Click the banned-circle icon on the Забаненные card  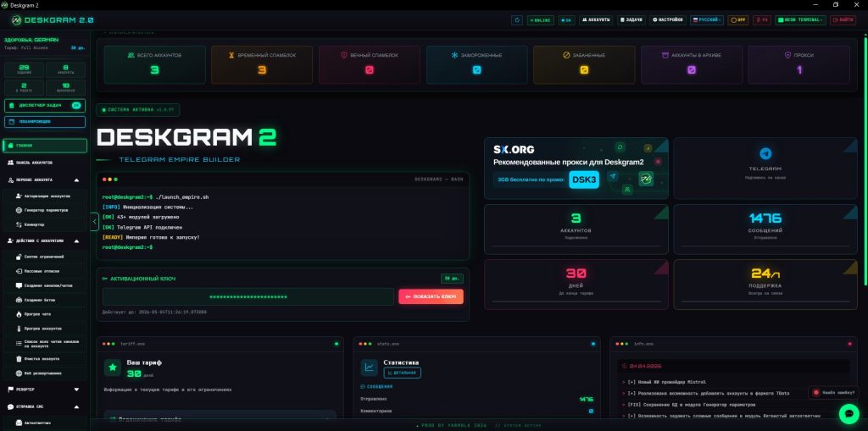click(566, 55)
